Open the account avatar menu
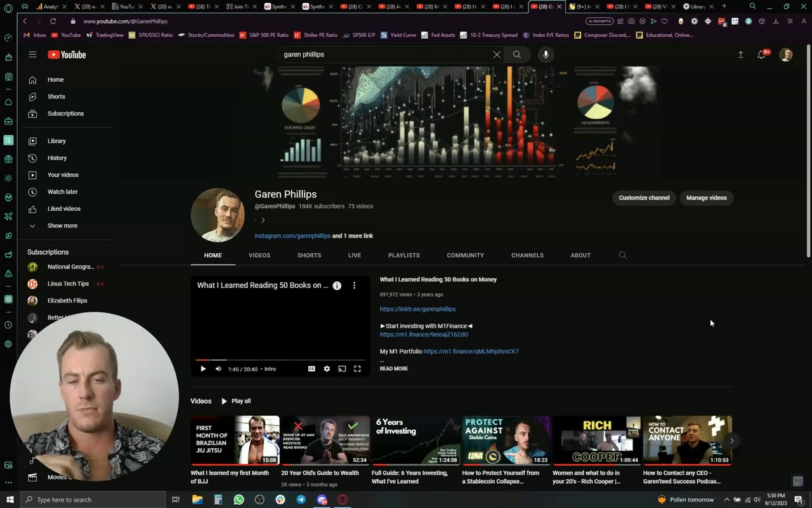 tap(786, 55)
